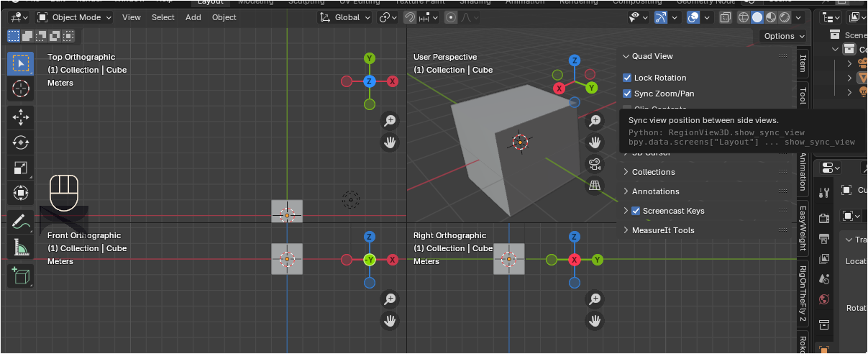Choose the Subtract selection mode icon
Screen dimensions: 868x354
(x=40, y=35)
